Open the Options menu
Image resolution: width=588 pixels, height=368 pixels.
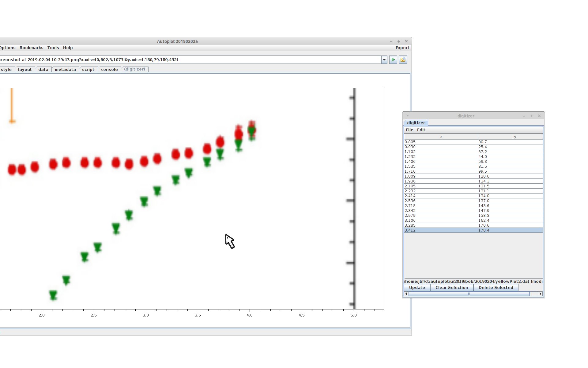coord(7,48)
